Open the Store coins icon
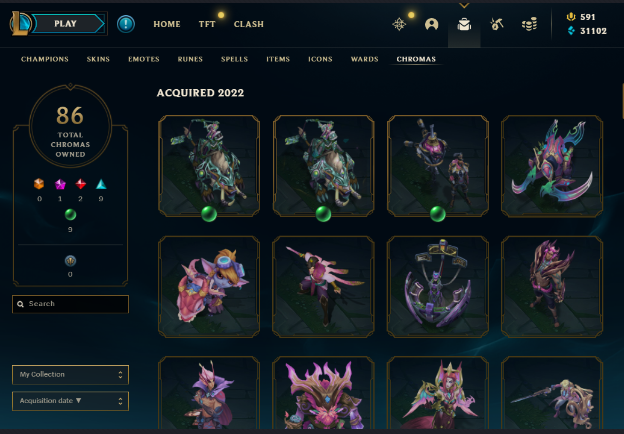The image size is (624, 434). click(x=529, y=24)
